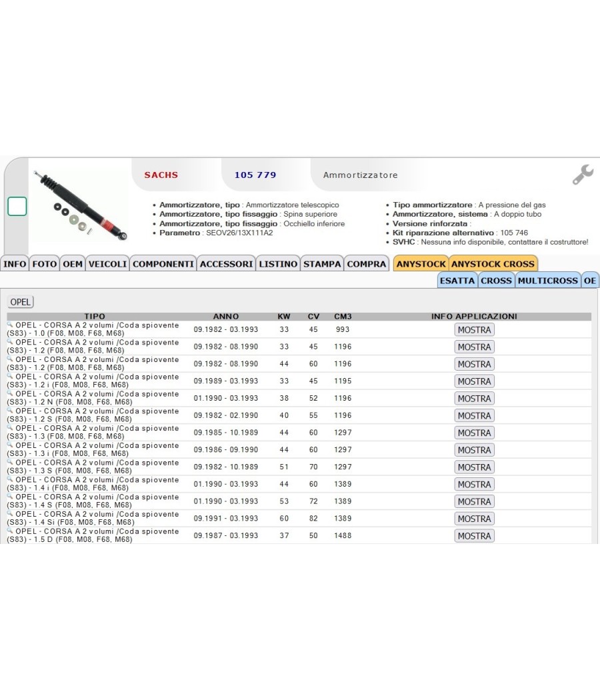Click the TIPO column header
Screen dimensions: 600x700
pyautogui.click(x=94, y=316)
